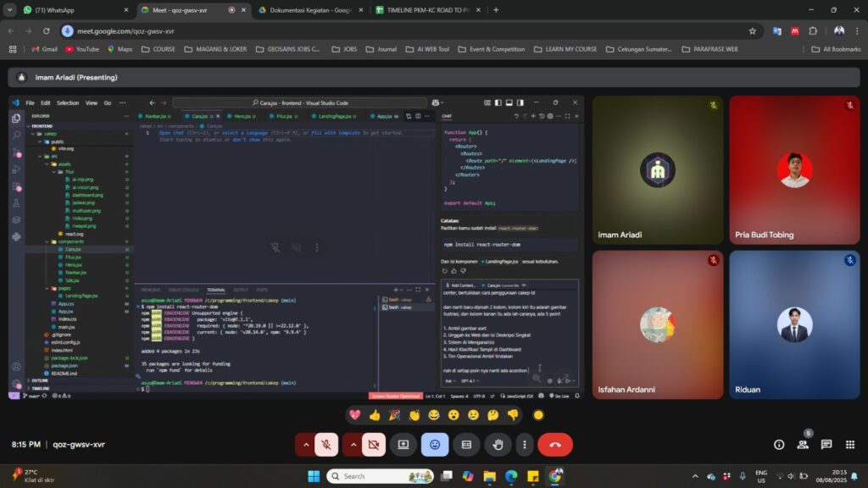Raise your hand in the meeting

click(x=498, y=444)
